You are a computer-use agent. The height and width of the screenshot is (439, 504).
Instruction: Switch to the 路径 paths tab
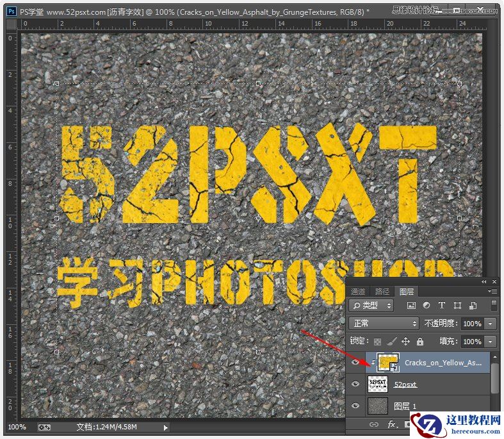tap(382, 292)
